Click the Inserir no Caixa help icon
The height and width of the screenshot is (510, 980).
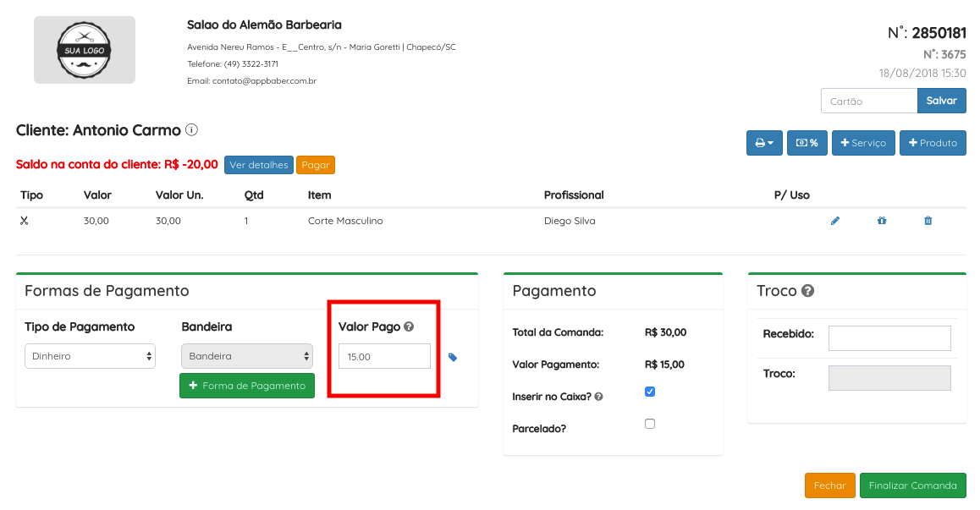(599, 397)
